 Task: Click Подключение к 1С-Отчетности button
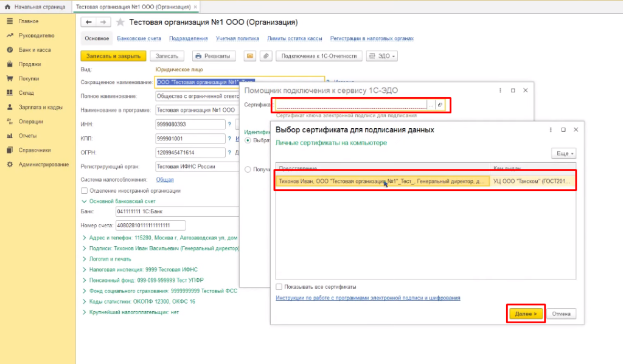coord(319,56)
